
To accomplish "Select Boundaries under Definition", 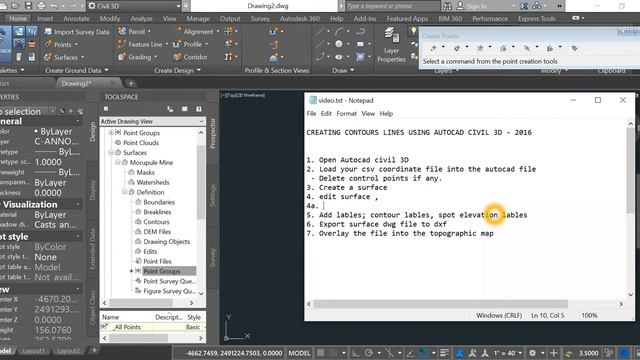I will pos(159,202).
